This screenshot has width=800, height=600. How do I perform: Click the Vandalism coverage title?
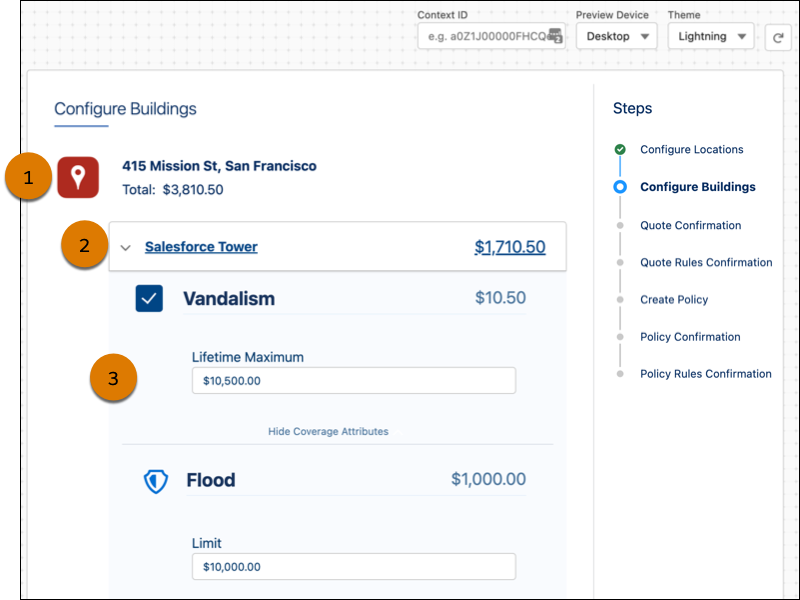pyautogui.click(x=229, y=298)
